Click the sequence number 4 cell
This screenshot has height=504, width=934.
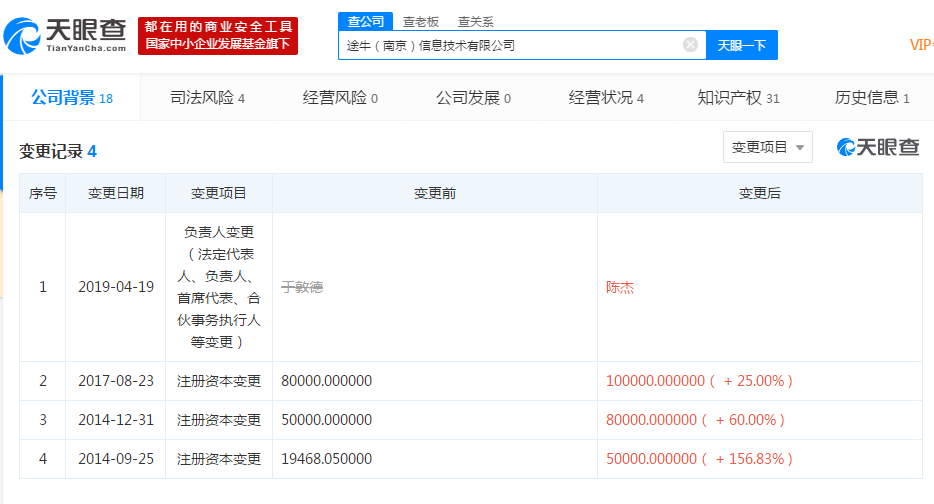42,459
